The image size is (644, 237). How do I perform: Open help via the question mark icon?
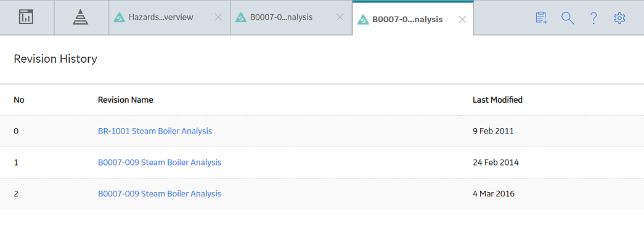(593, 18)
